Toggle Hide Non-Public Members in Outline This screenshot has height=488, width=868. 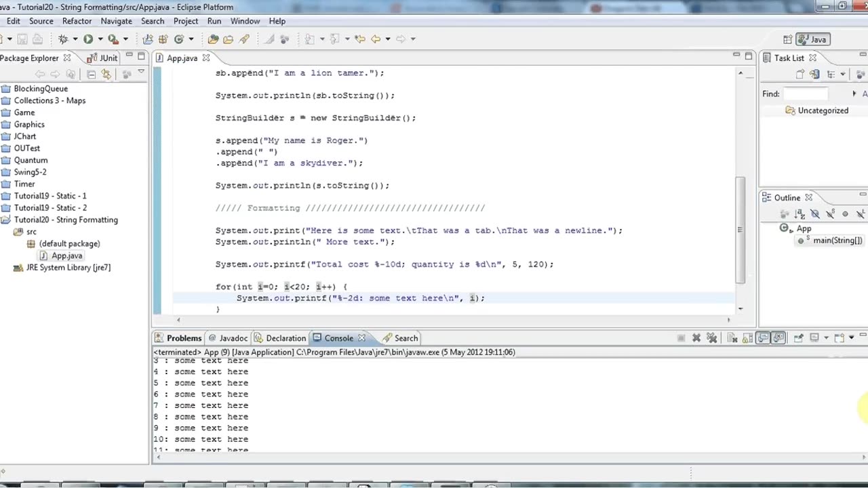(845, 214)
